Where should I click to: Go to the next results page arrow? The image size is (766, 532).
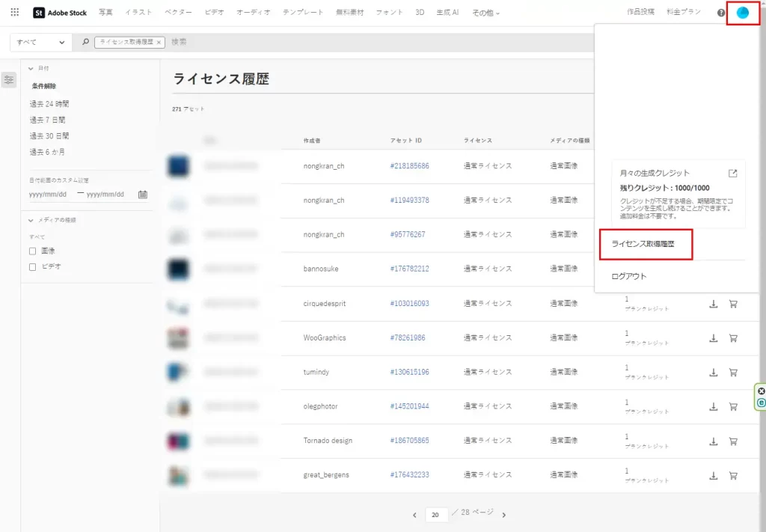coord(504,515)
